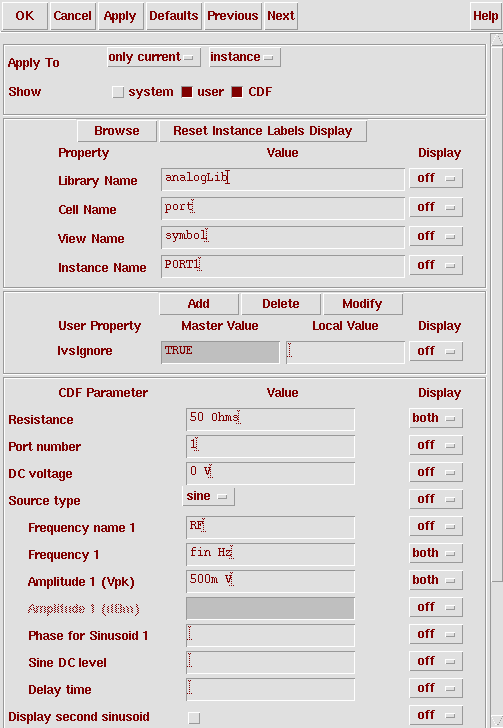Edit the Frequency name 1 field

coord(270,527)
